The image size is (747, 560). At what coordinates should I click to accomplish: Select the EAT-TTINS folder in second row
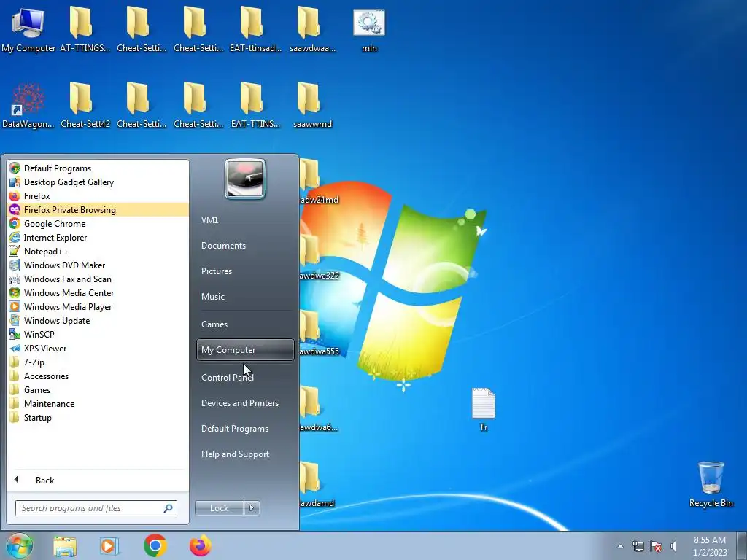pos(255,105)
